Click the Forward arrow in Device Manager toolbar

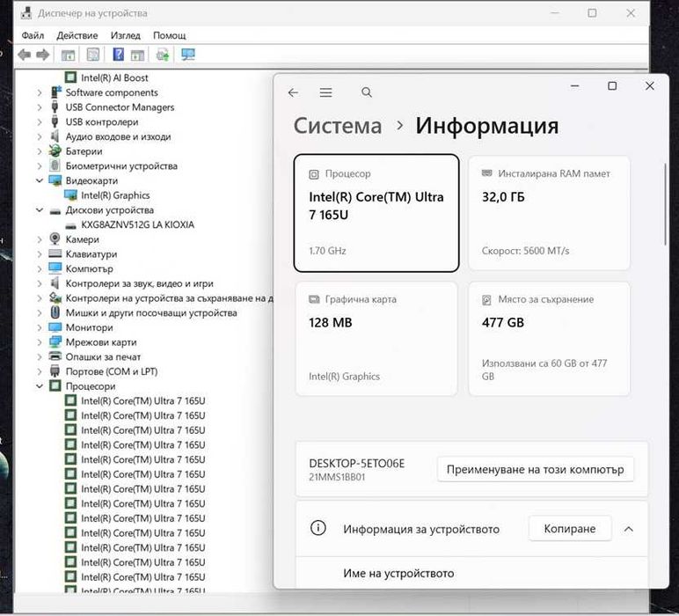click(x=42, y=55)
